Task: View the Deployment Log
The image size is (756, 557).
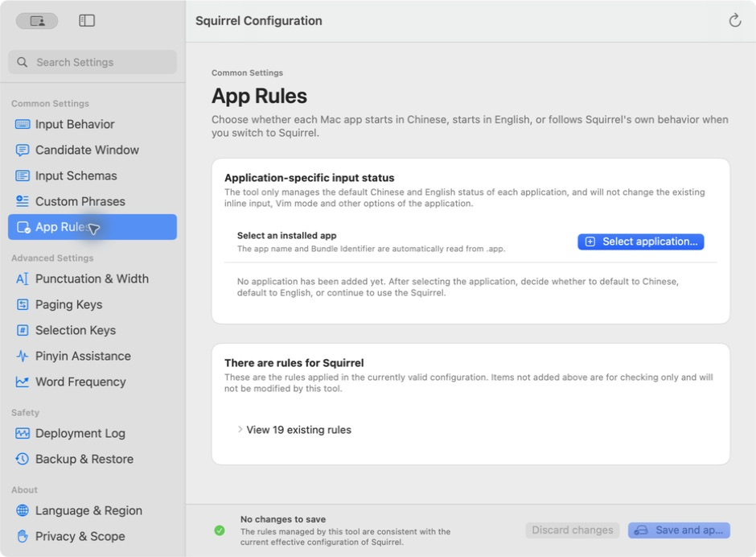Action: pyautogui.click(x=92, y=433)
